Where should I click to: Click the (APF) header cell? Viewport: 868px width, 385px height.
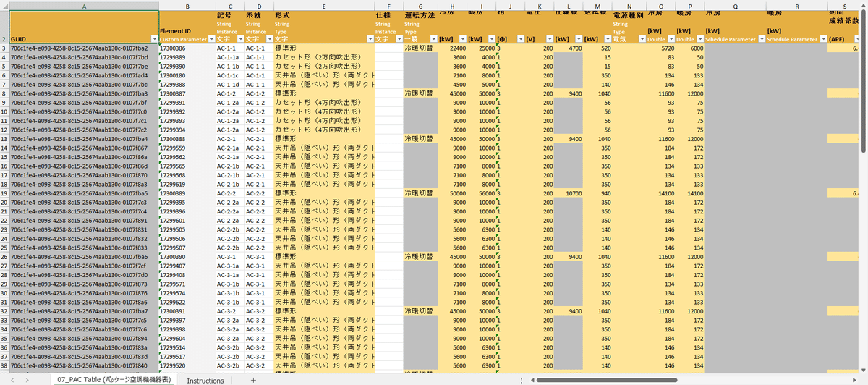point(844,27)
